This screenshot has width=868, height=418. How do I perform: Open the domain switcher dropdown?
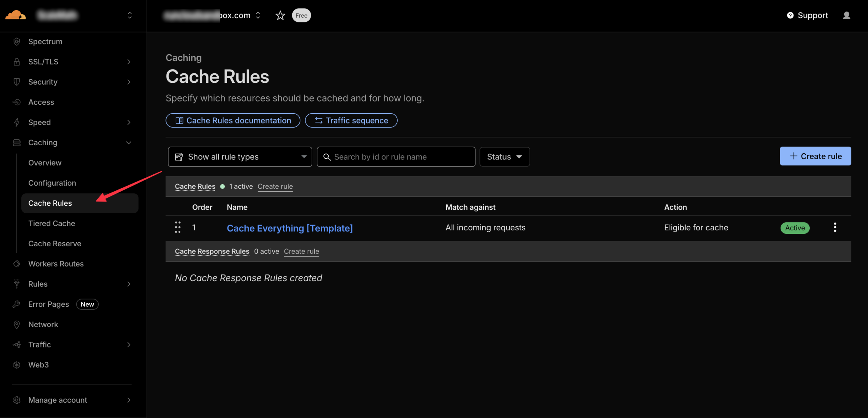point(258,15)
